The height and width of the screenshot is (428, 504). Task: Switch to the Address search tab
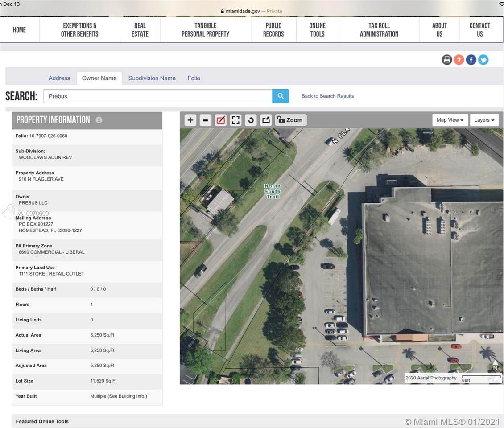[x=59, y=78]
